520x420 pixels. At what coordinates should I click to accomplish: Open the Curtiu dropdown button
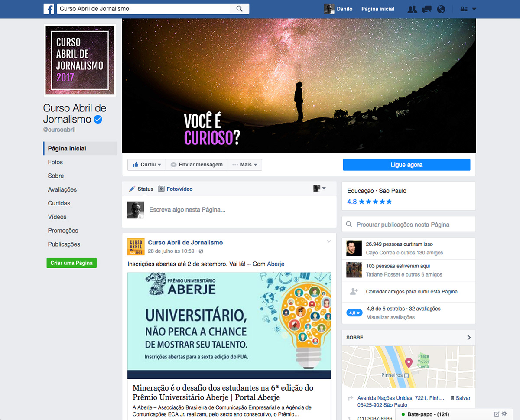tap(147, 165)
